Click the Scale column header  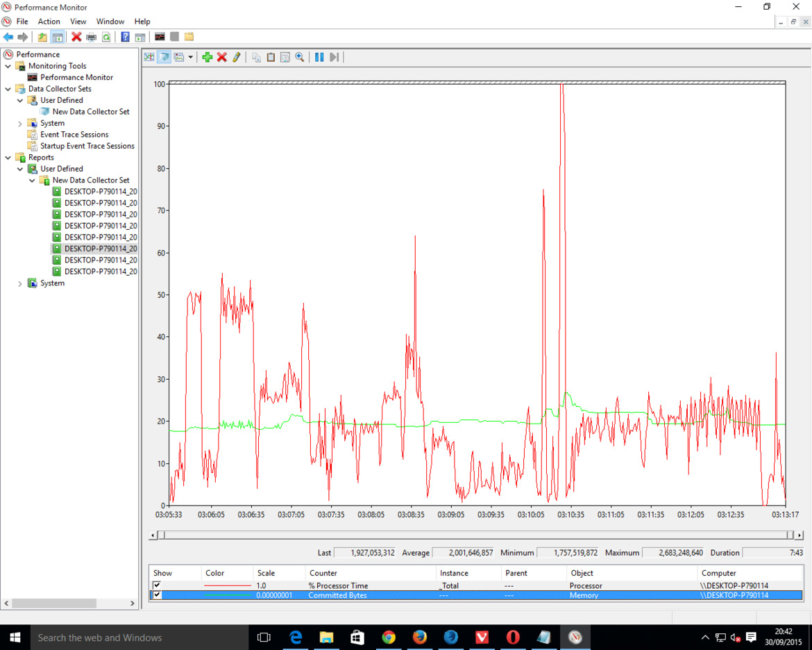point(279,573)
